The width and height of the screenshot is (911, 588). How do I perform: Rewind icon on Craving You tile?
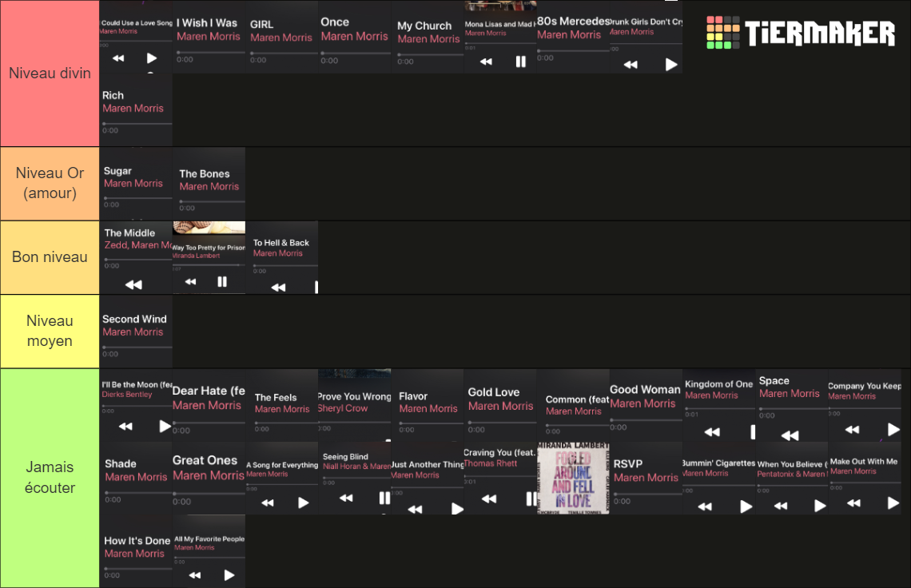click(489, 499)
